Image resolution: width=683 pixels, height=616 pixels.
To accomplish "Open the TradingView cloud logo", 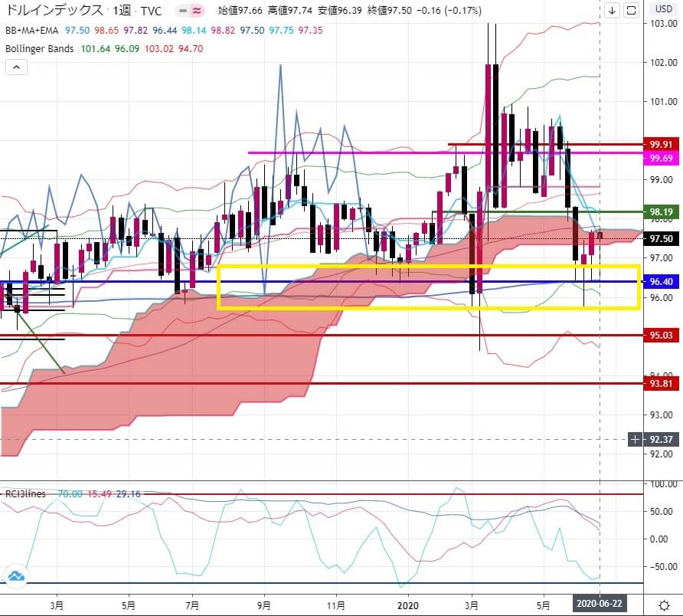I will pyautogui.click(x=16, y=576).
